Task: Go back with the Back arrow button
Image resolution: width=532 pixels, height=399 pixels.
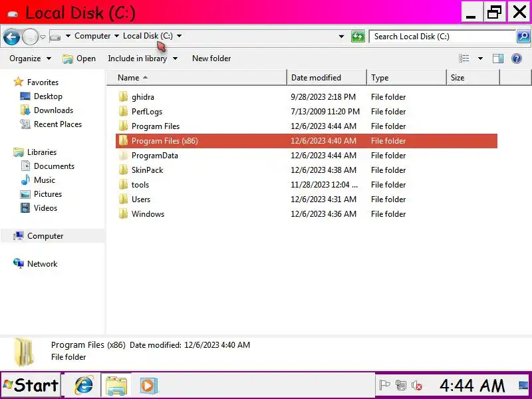Action: (x=11, y=37)
